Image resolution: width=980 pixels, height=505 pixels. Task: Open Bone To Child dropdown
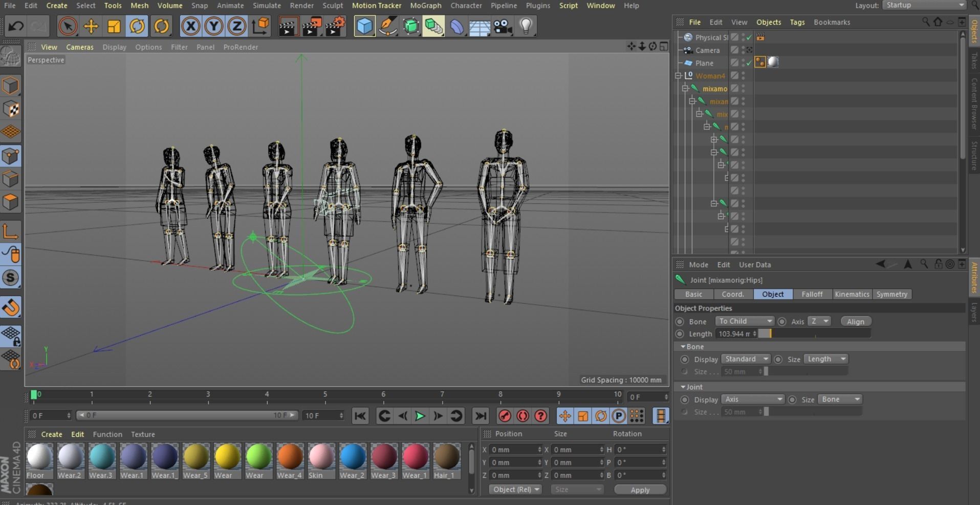coord(745,321)
